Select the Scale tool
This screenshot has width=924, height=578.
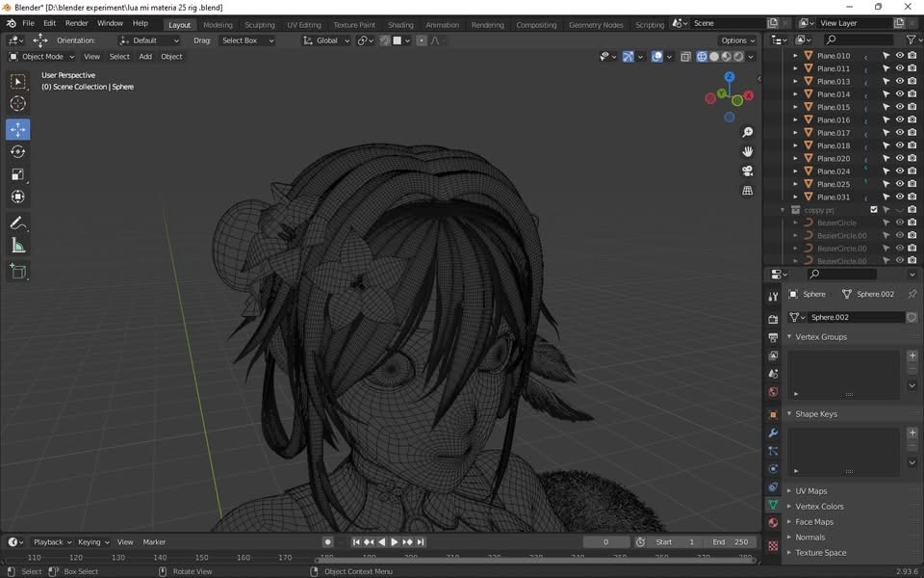[x=17, y=174]
